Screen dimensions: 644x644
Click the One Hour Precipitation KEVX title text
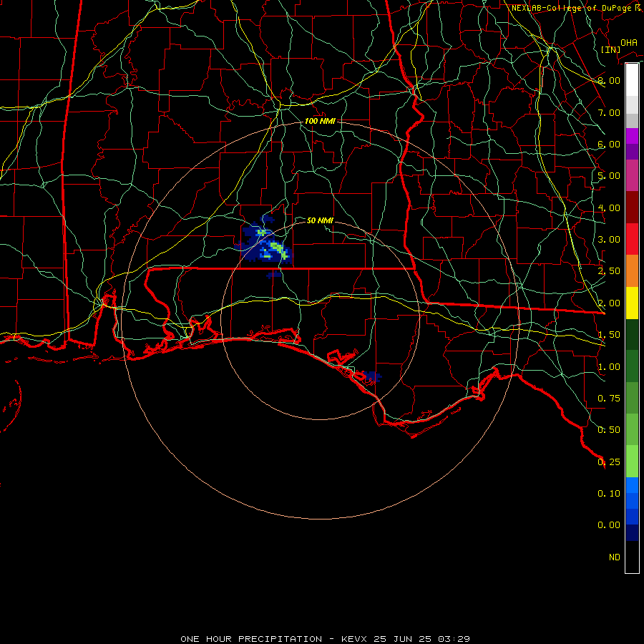[325, 639]
